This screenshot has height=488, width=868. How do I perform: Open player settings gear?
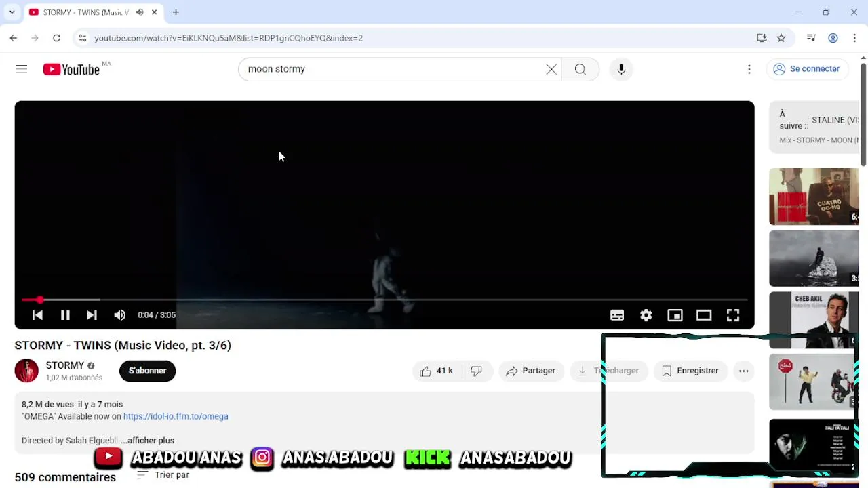[x=646, y=315]
